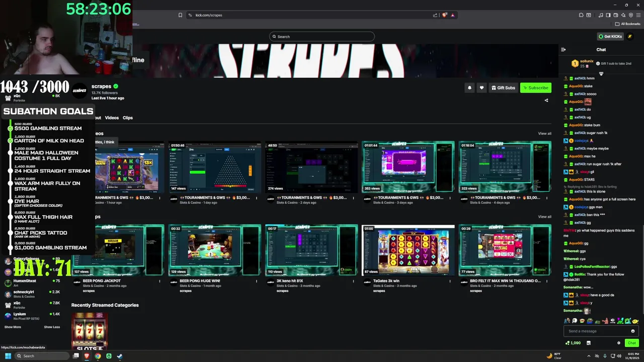The height and width of the screenshot is (362, 644).
Task: Click the heart follow icon
Action: (481, 87)
